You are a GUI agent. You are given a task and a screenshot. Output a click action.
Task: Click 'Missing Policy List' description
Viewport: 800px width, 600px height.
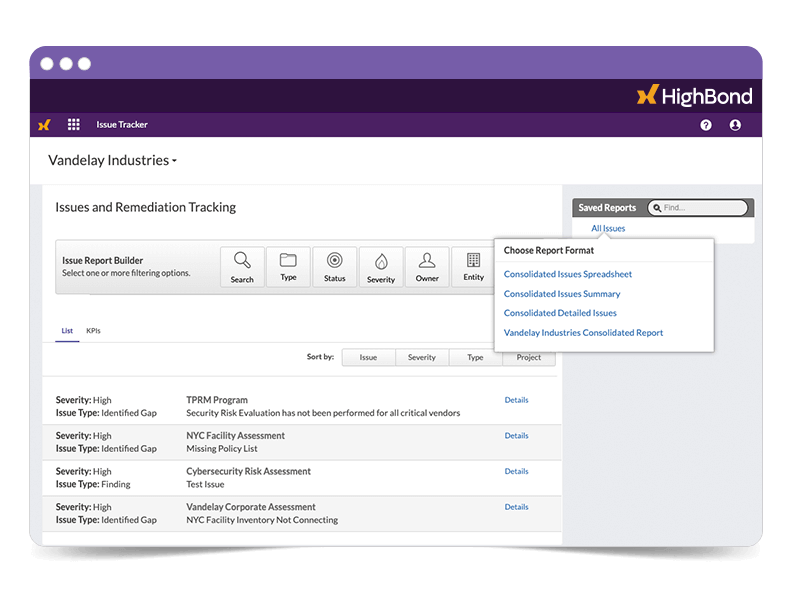tap(222, 449)
